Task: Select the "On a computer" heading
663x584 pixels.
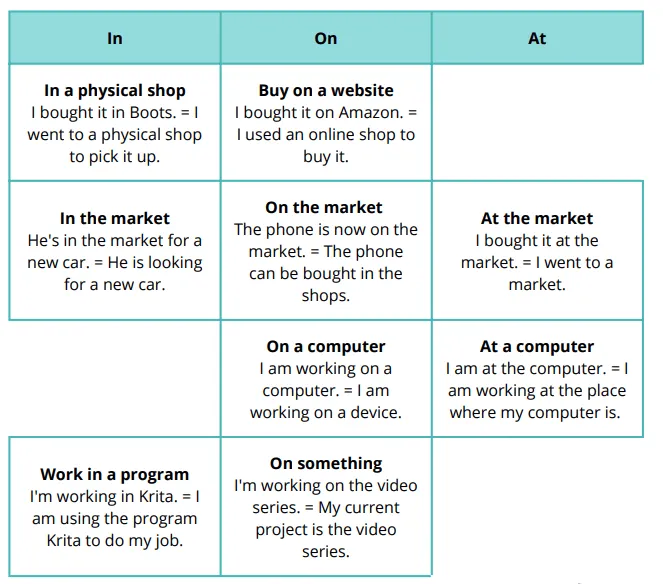Action: click(326, 346)
